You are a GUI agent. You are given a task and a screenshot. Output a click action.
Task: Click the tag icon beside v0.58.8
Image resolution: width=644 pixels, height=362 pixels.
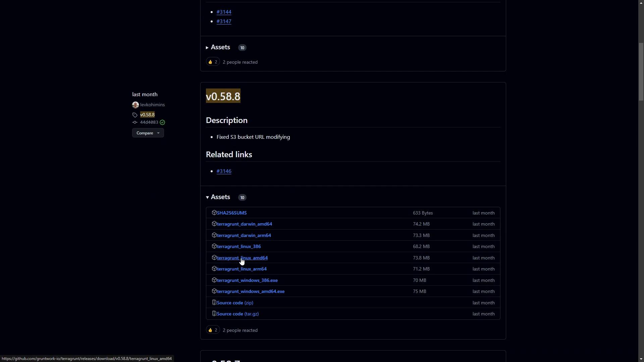coord(135,115)
